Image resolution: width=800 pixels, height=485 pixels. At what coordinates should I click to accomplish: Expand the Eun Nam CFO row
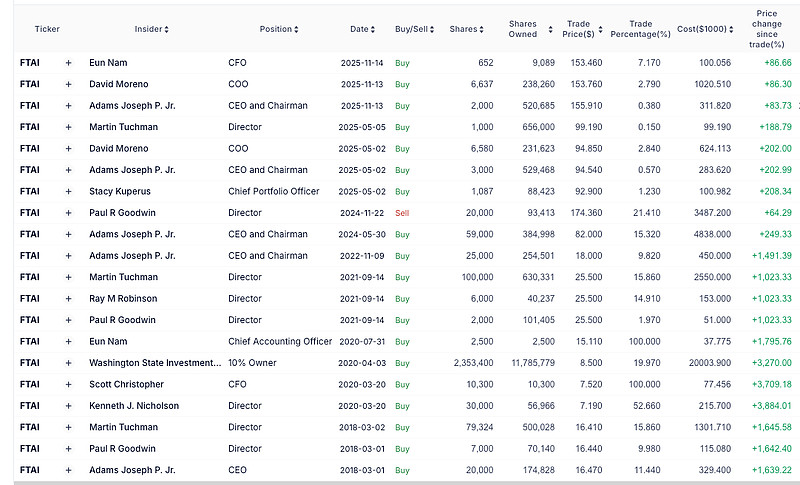tap(68, 63)
